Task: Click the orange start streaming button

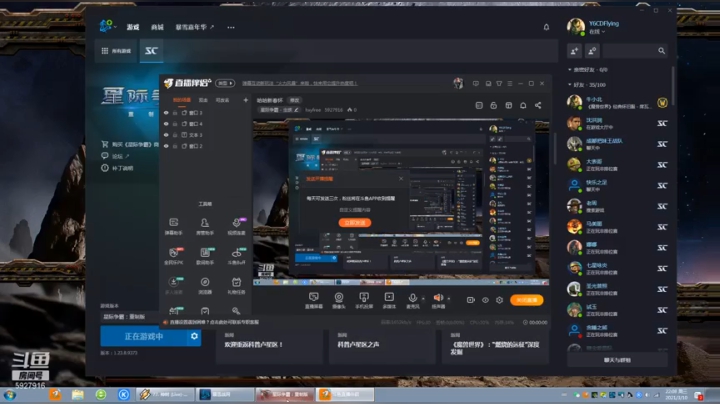Action: click(x=527, y=300)
